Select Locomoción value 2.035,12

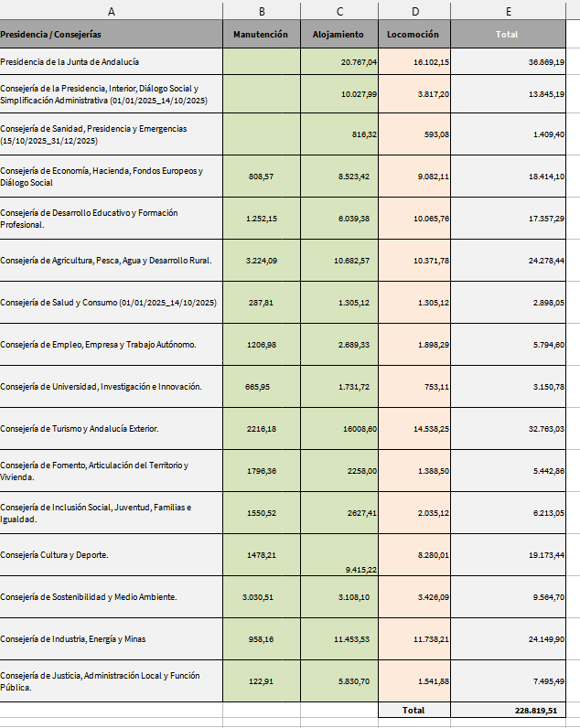pos(414,513)
